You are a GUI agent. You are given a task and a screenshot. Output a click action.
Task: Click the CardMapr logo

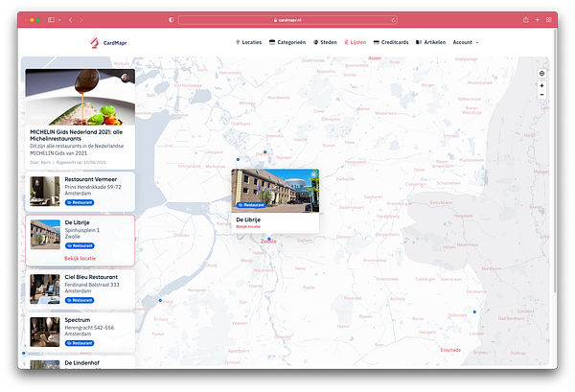coord(107,42)
